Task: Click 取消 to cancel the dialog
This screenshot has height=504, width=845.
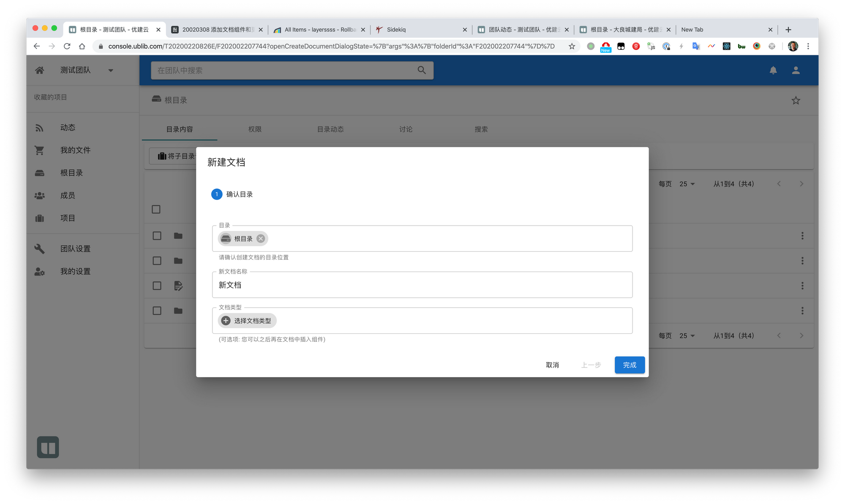Action: tap(552, 365)
